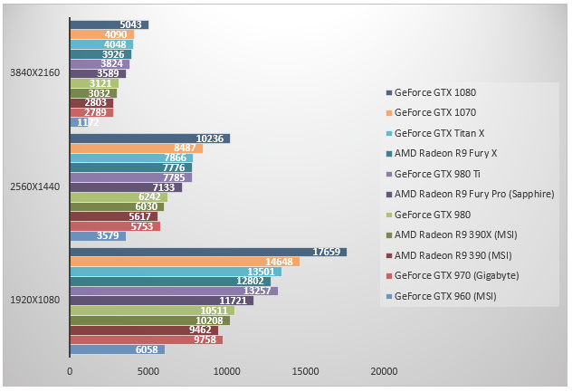Click the data label 7776
This screenshot has width=572, height=392.
click(x=174, y=167)
